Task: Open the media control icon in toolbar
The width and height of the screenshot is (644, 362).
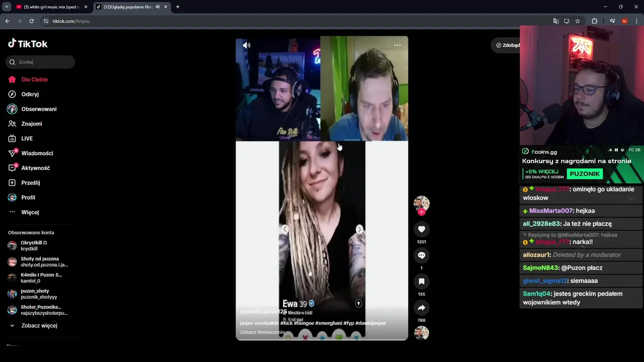Action: (612, 21)
